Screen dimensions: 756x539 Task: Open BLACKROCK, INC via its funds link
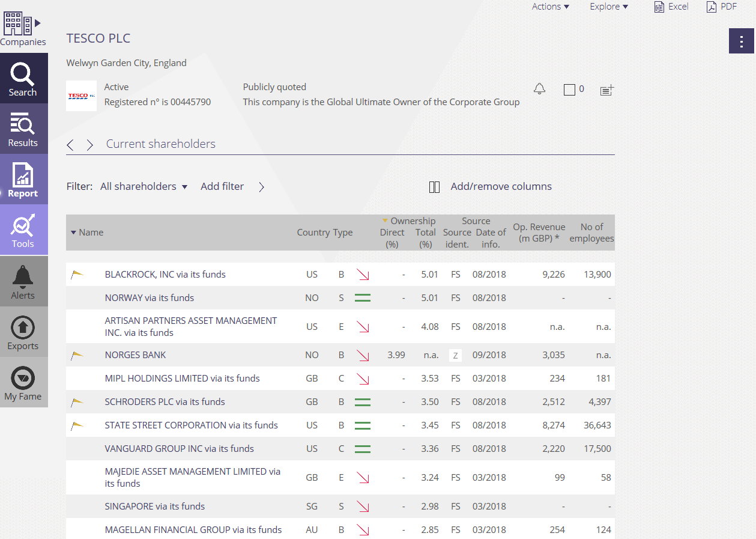tap(165, 275)
